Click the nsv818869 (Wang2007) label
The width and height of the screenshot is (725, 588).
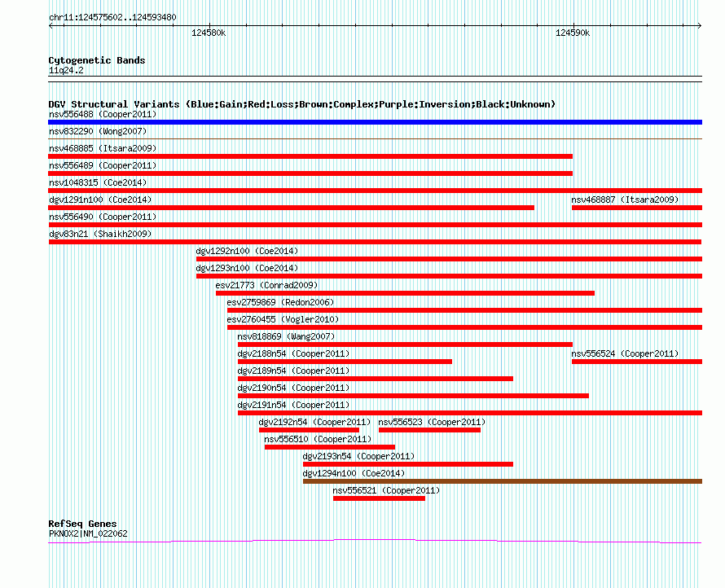click(x=286, y=336)
